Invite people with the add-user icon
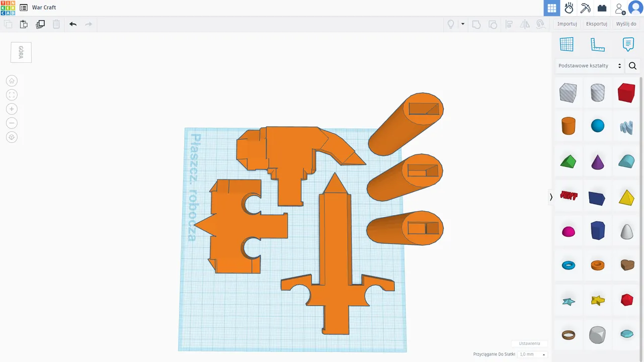This screenshot has width=644, height=362. coord(620,8)
